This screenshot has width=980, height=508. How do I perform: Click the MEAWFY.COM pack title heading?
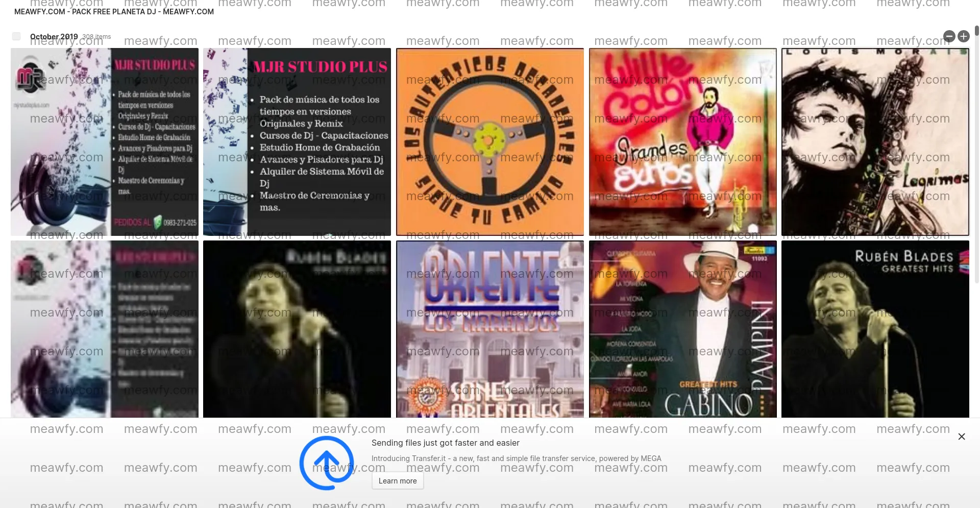coord(113,12)
